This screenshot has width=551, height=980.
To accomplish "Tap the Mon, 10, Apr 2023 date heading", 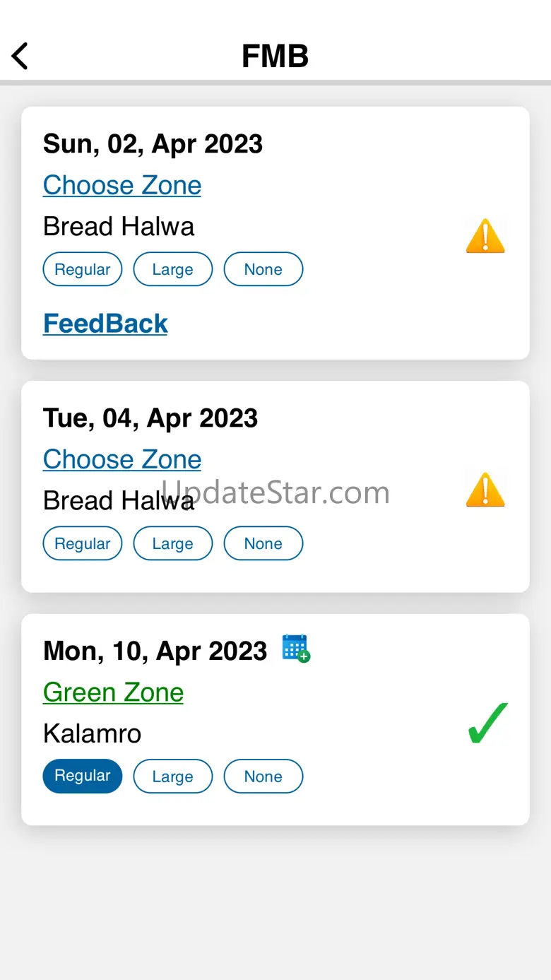I will pos(155,651).
